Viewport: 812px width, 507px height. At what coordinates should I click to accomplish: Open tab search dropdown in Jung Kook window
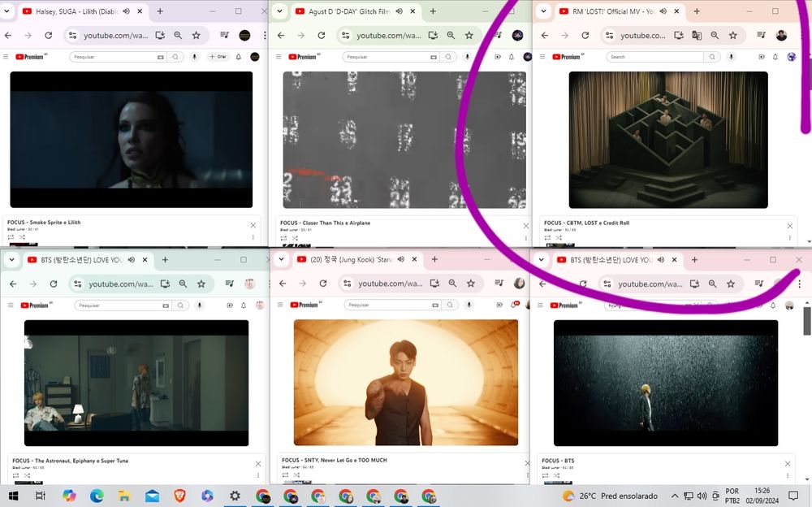point(281,259)
